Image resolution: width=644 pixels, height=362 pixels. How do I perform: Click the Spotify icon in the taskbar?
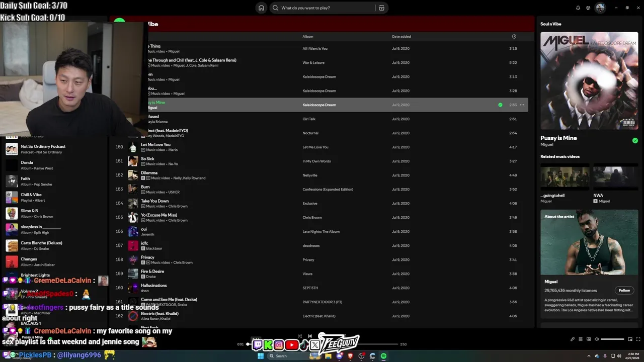pos(383,356)
